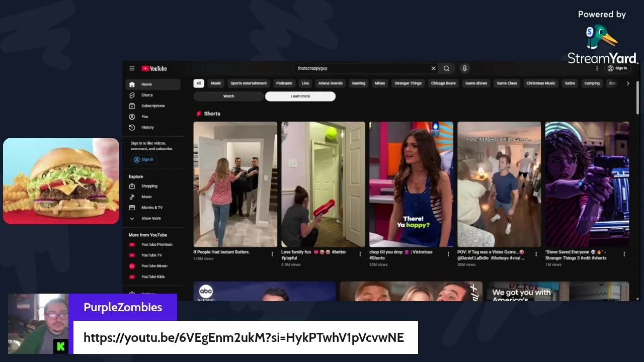Click the PurpleZombies name banner
Viewport: 644px width, 362px height.
tap(123, 307)
